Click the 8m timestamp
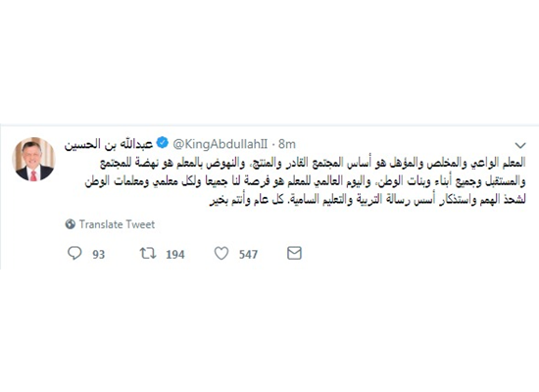This screenshot has height=392, width=539. pos(287,144)
